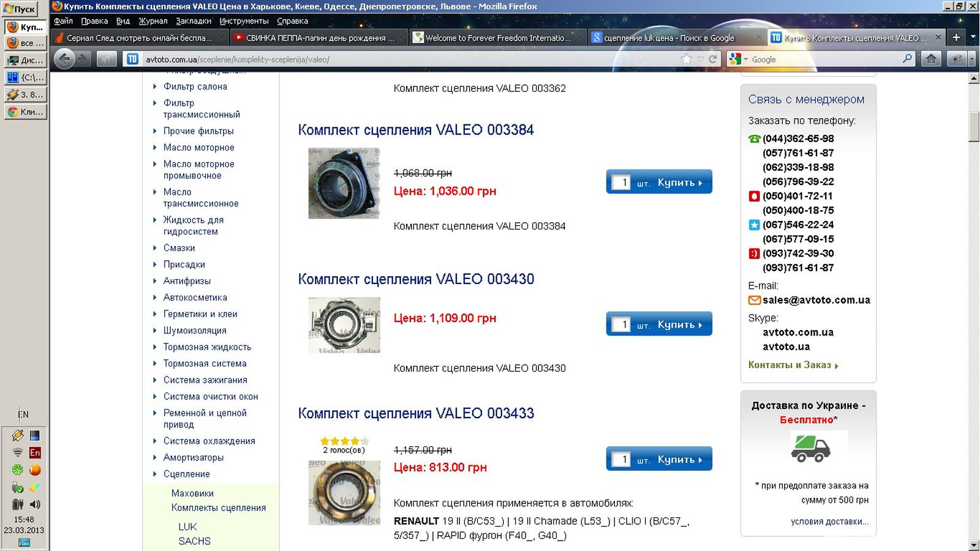Viewport: 980px width, 551px height.
Task: Expand the Масло моторное category arrow
Action: tap(155, 148)
